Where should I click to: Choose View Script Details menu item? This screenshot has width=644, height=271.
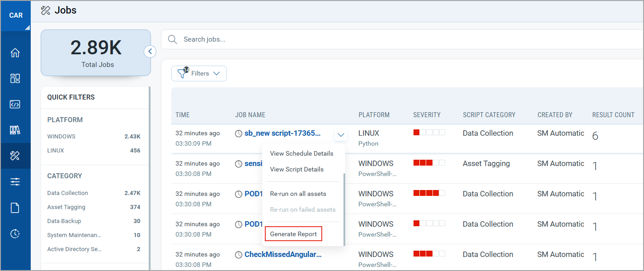pos(297,169)
